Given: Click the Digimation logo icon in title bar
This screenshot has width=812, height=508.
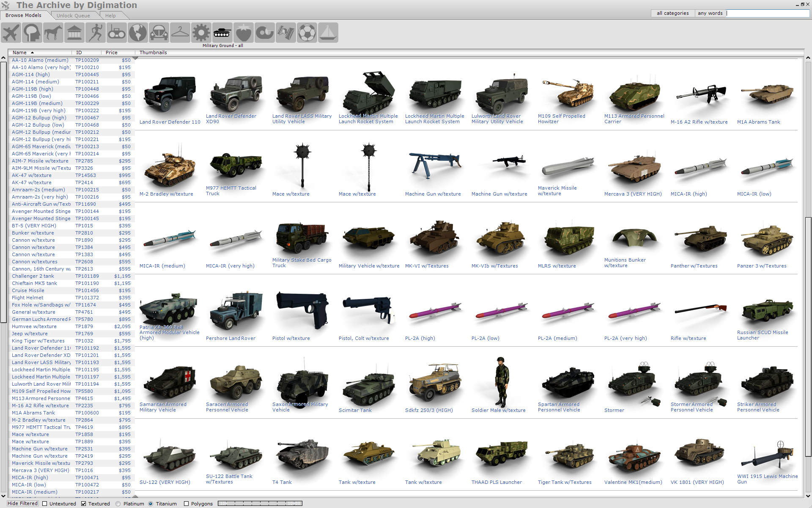Looking at the screenshot, I should point(5,6).
